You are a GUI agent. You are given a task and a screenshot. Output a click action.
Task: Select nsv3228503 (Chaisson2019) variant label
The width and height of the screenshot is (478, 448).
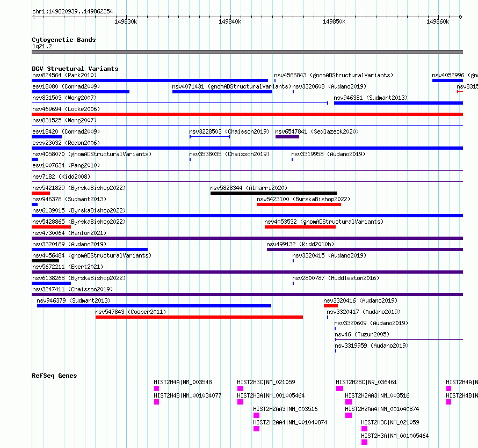click(229, 131)
